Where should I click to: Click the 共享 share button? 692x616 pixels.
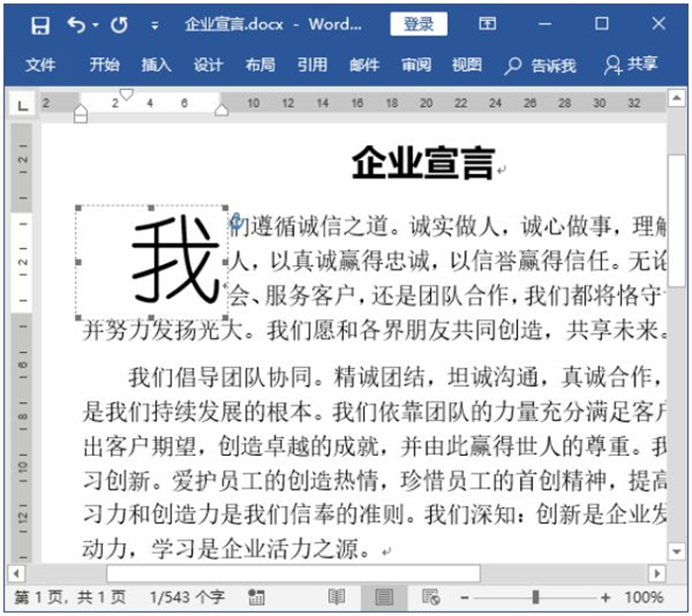631,65
